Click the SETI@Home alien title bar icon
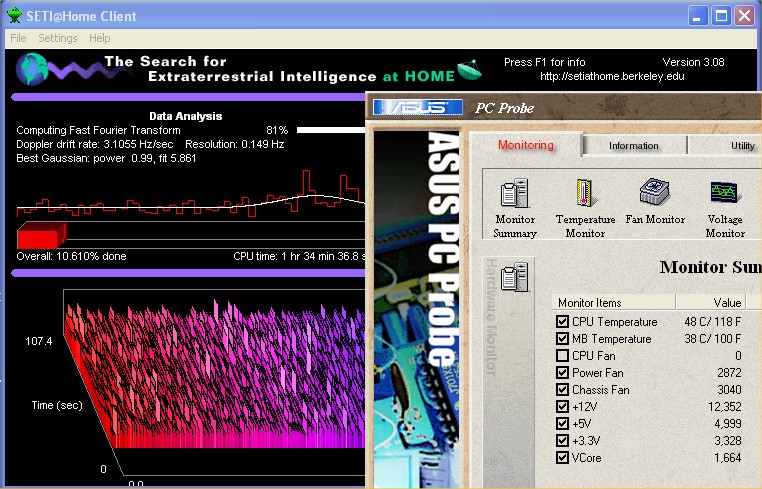 15,16
